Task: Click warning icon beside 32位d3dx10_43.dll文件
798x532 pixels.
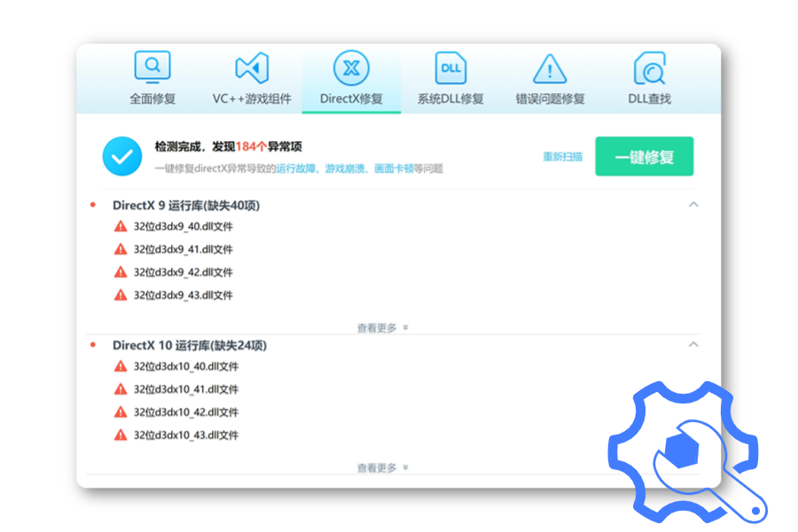Action: pos(121,434)
